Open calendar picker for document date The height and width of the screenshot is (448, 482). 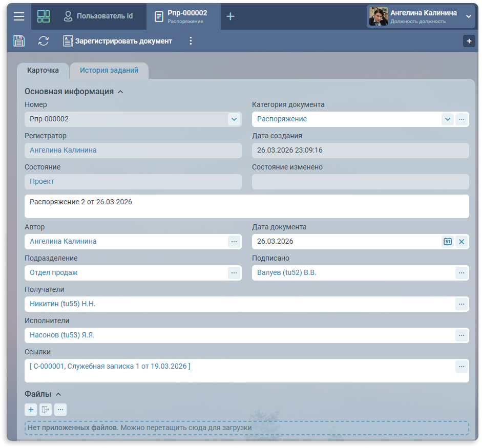[448, 242]
